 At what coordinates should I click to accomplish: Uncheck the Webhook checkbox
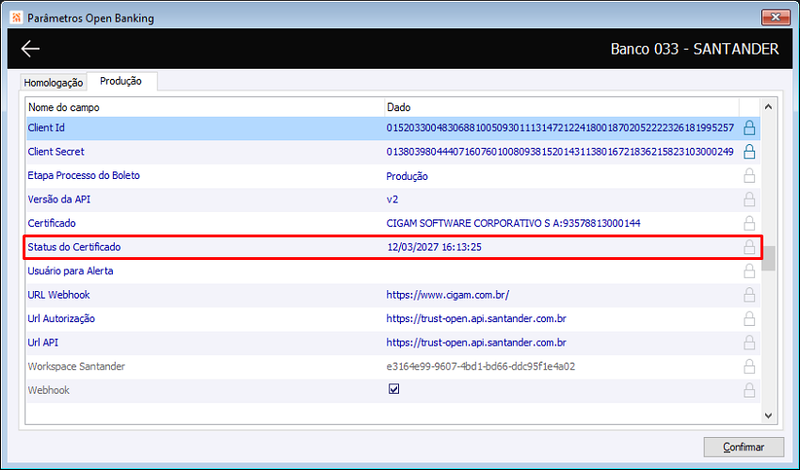point(394,389)
